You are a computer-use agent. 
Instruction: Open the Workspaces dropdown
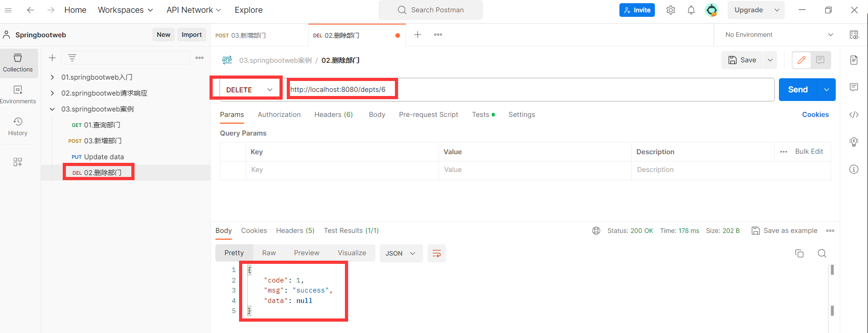125,10
